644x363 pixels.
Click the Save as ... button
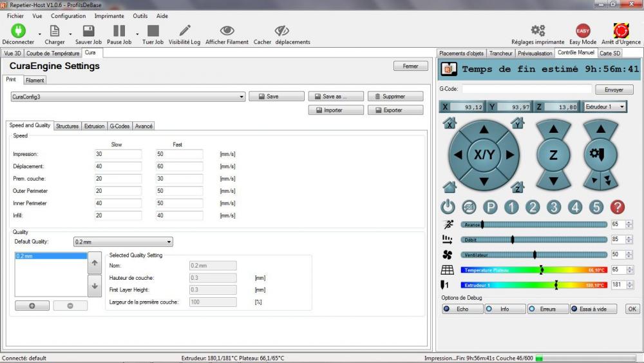(x=335, y=97)
